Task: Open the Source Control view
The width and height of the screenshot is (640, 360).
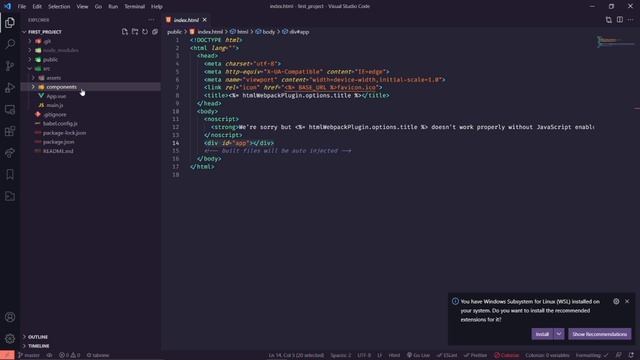Action: click(x=10, y=66)
